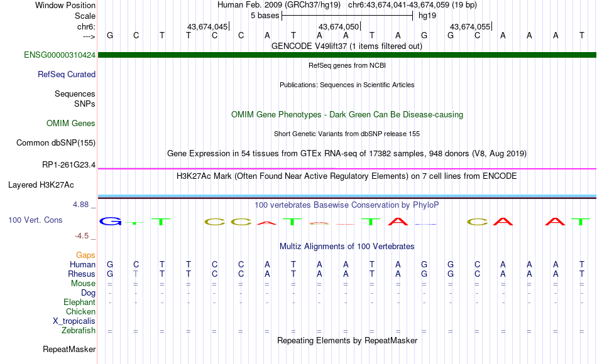Viewport: 597px width, 364px height.
Task: Click the 4.88 PhyloP upper scale value
Action: tap(80, 204)
